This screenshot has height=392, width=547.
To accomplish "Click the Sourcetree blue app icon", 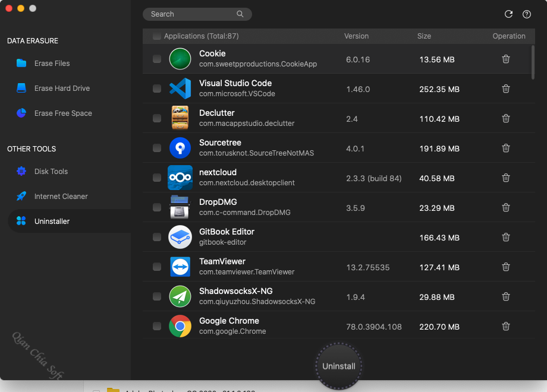I will tap(180, 148).
